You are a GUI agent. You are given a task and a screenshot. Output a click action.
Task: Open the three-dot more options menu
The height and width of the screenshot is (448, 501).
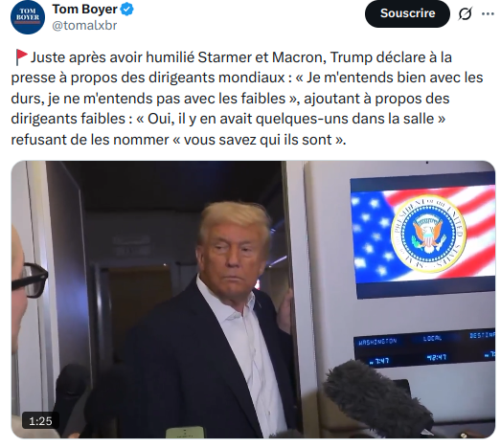coord(488,13)
